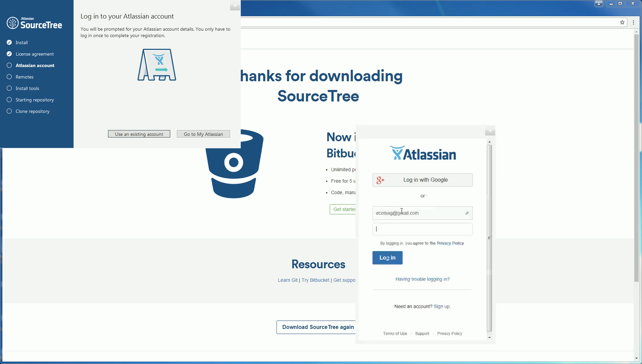Click the bookmark star icon
Screen dimensions: 642x364
pos(622,22)
